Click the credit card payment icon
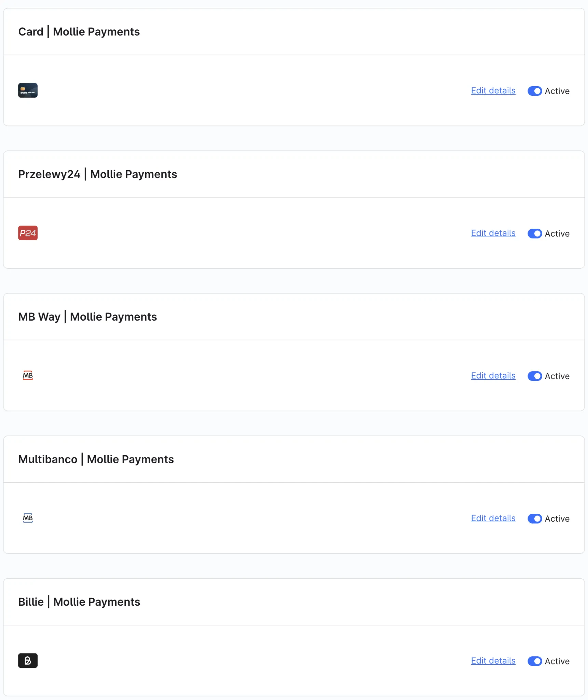 click(28, 91)
